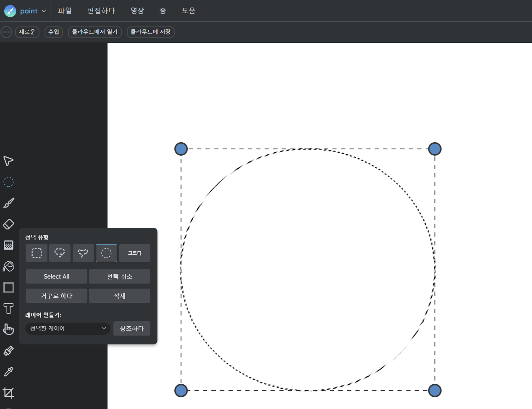Select the dashed circle selection tool

pos(8,182)
